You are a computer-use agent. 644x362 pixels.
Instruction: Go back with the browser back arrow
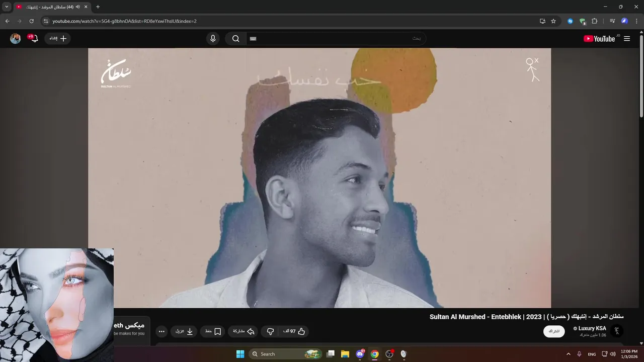pyautogui.click(x=7, y=21)
